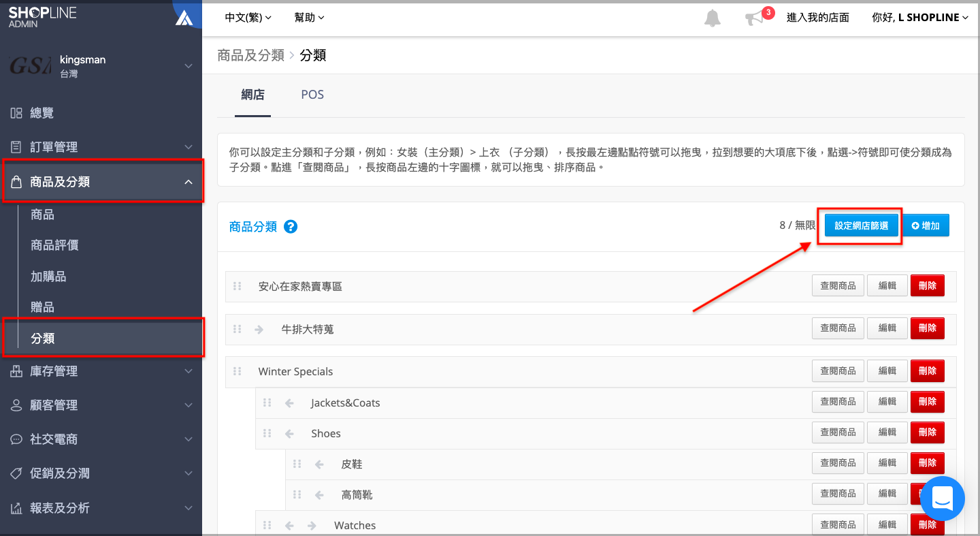Screen dimensions: 980x536
Task: Click the blue help question mark icon
Action: [291, 227]
